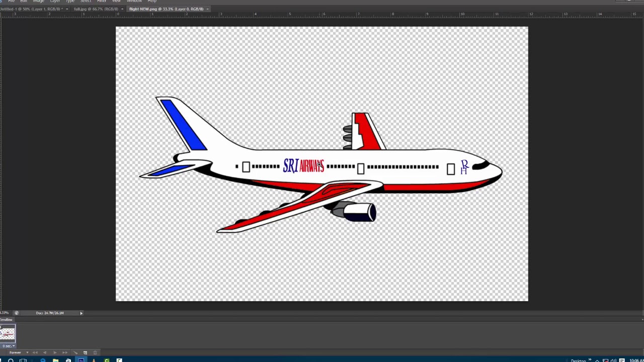Close the full.jpg document tab
The image size is (644, 362).
click(x=122, y=9)
